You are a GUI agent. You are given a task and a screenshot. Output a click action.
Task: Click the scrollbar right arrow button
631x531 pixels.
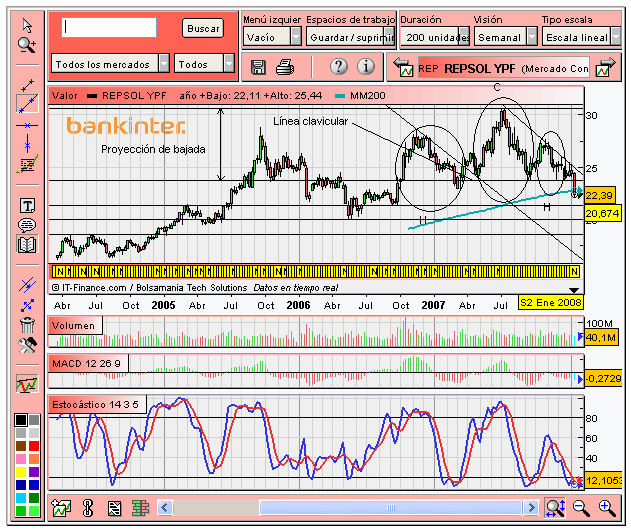[531, 508]
